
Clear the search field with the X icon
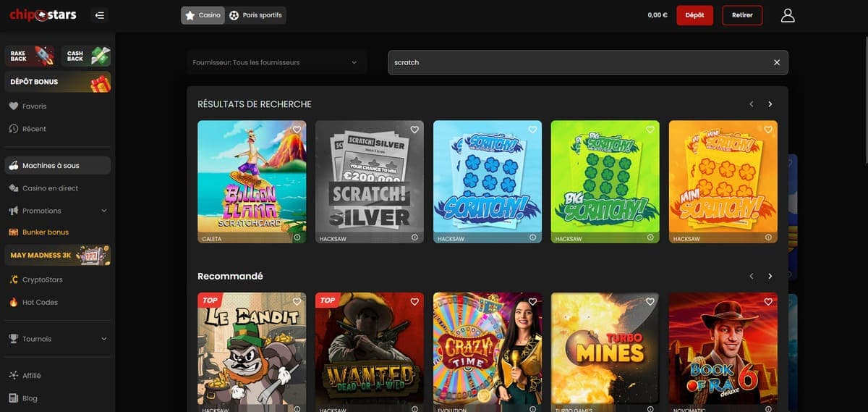pyautogui.click(x=777, y=62)
